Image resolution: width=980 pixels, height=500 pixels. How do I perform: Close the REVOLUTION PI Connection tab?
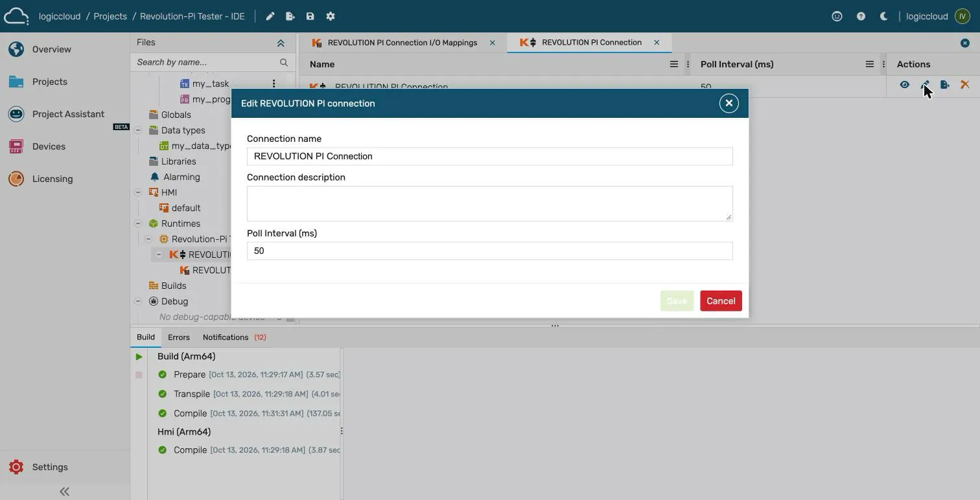tap(657, 43)
